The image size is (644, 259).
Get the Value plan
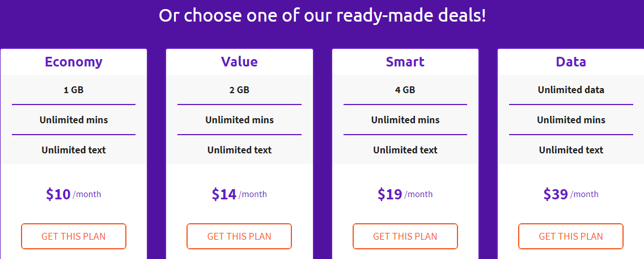239,236
